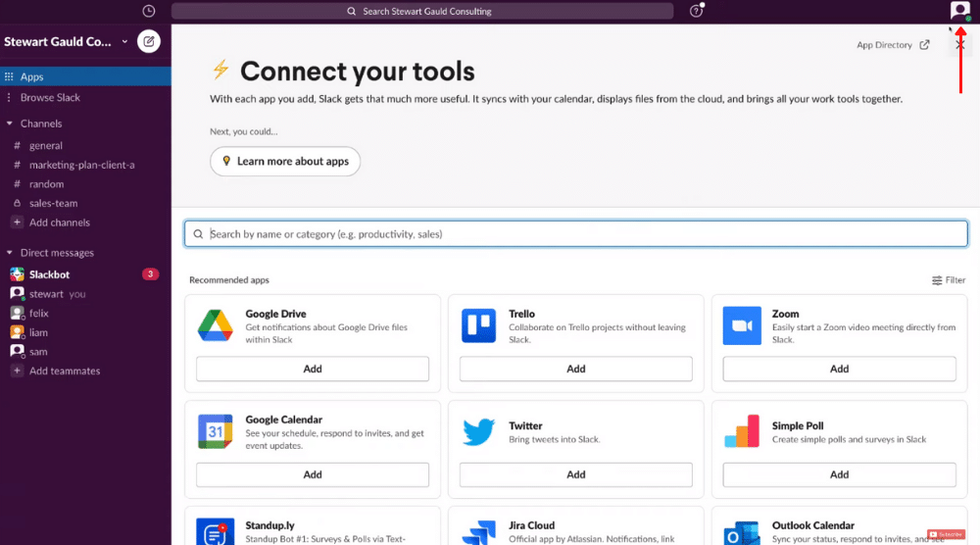Click the Trello app logo

[x=479, y=325]
